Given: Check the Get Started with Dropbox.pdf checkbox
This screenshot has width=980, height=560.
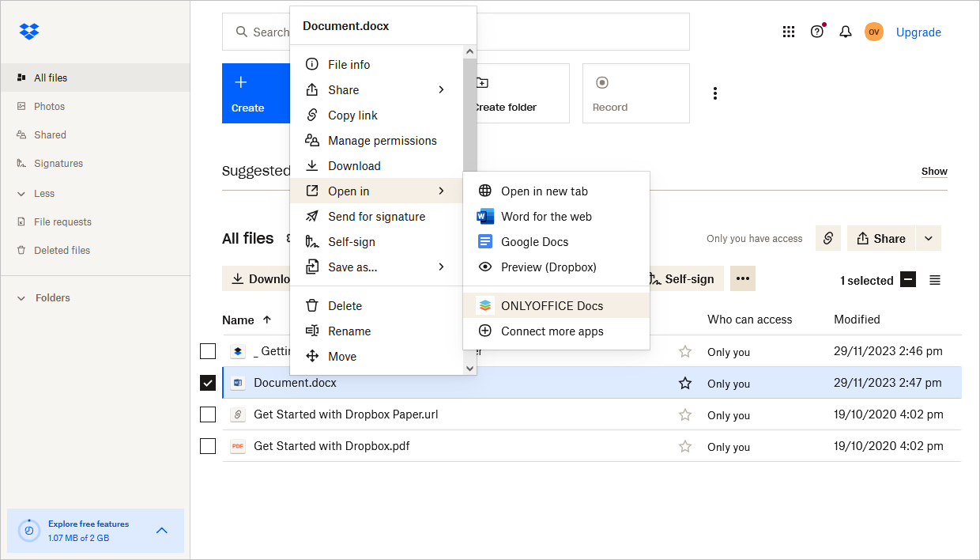Looking at the screenshot, I should 208,445.
